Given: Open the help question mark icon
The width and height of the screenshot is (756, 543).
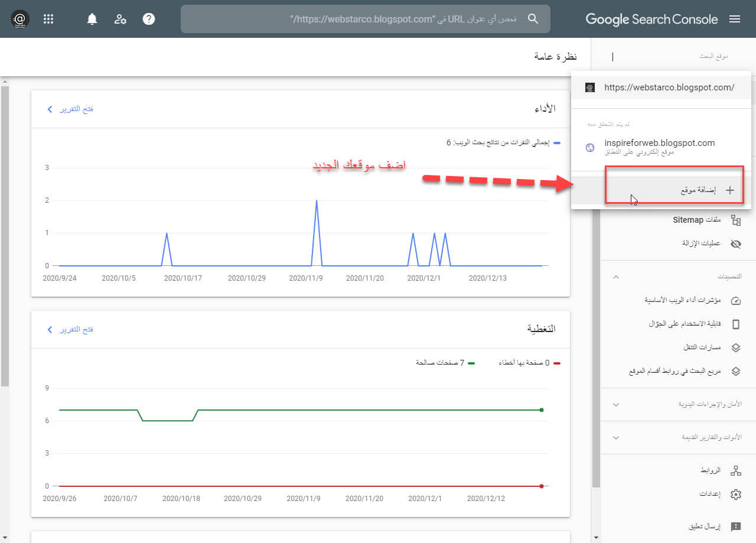Looking at the screenshot, I should [149, 19].
